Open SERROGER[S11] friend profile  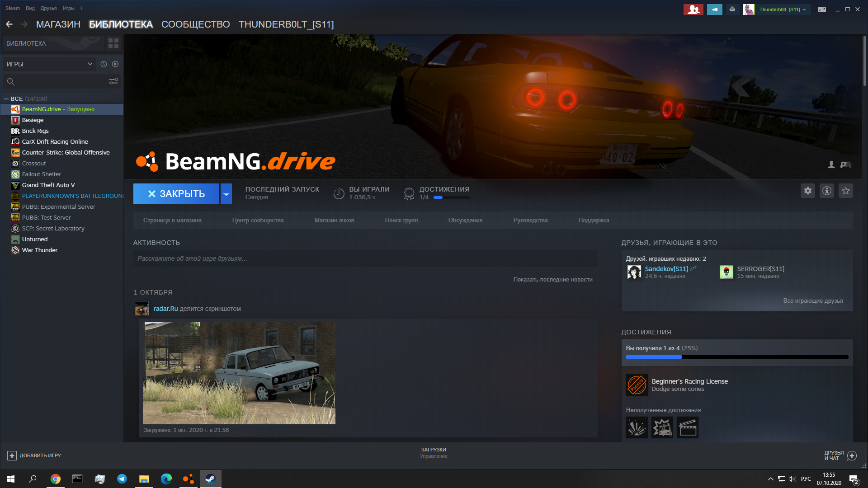[x=760, y=269]
